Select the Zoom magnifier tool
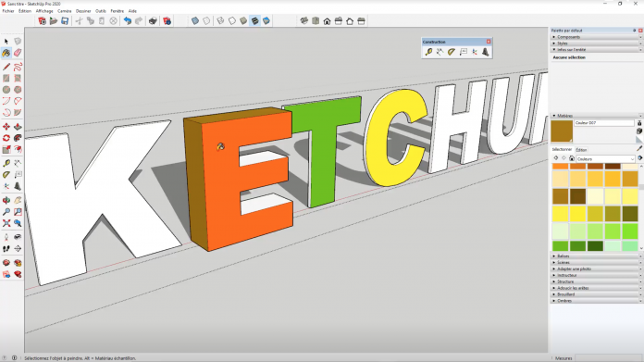 [6, 212]
